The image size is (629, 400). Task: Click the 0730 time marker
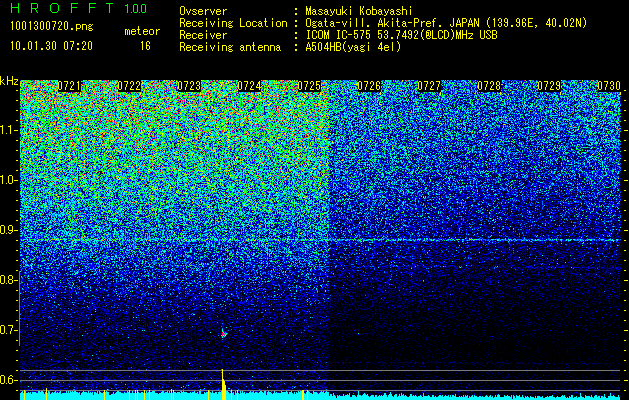click(609, 86)
